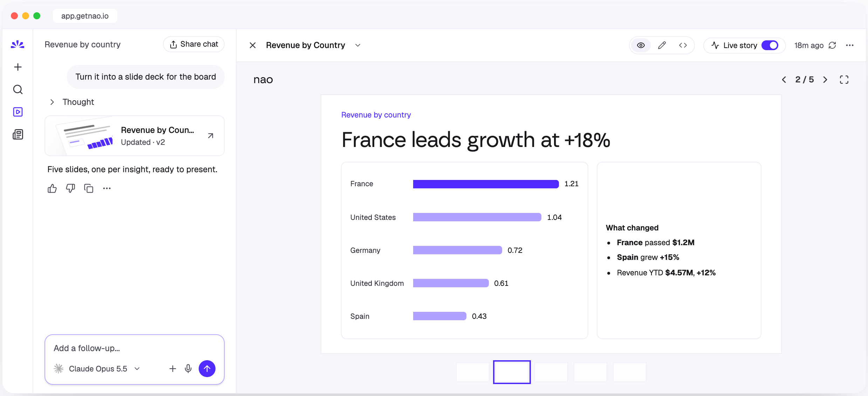Image resolution: width=868 pixels, height=396 pixels.
Task: Click the France bar in the chart
Action: pos(486,184)
